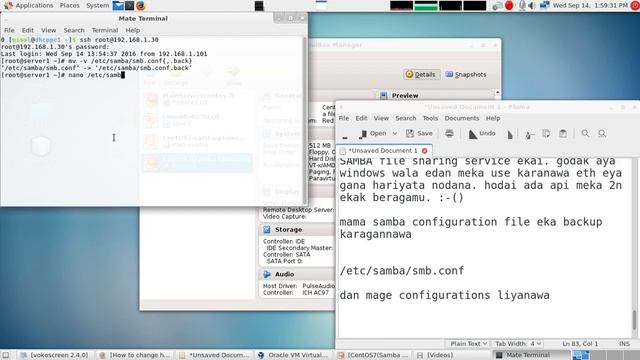Image resolution: width=640 pixels, height=360 pixels.
Task: Click the /etc/samba/smb.conf line in editor
Action: pyautogui.click(x=402, y=271)
